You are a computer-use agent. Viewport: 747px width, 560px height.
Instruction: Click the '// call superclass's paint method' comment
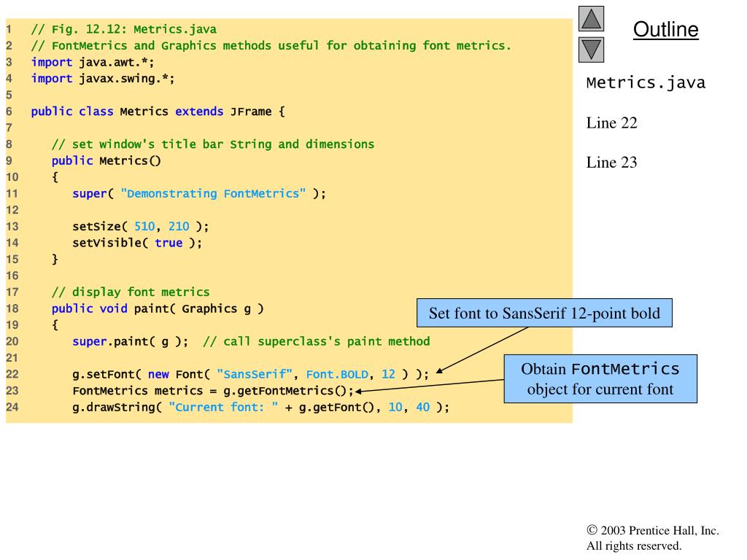click(x=316, y=341)
